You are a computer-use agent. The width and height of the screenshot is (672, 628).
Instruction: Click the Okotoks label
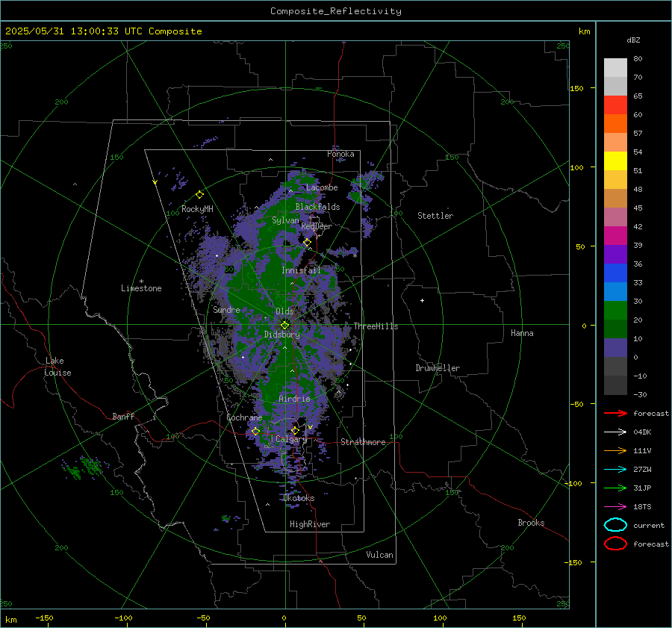pos(299,498)
